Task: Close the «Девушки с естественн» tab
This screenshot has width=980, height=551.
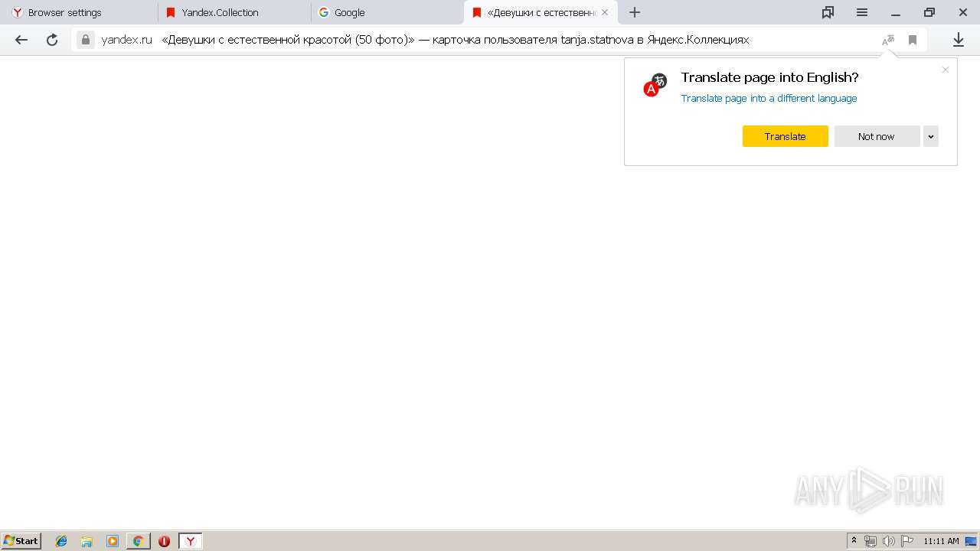Action: click(605, 12)
